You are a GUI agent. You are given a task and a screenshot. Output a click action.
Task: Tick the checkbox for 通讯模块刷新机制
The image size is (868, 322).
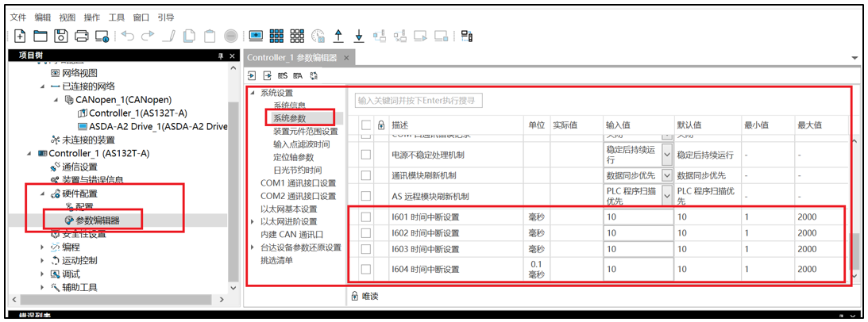(365, 175)
